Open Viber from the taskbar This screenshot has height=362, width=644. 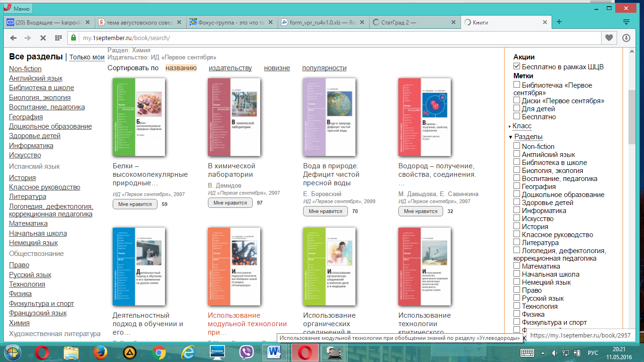pos(246,352)
